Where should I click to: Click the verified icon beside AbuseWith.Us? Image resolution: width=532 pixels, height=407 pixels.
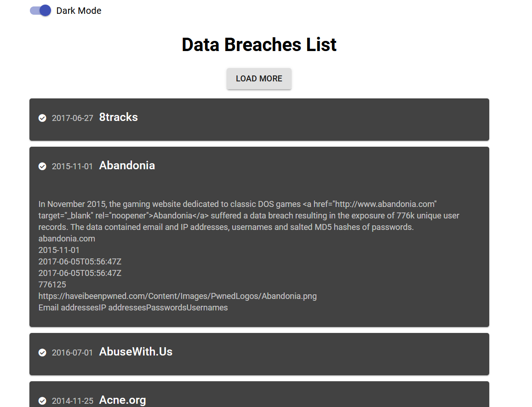42,352
